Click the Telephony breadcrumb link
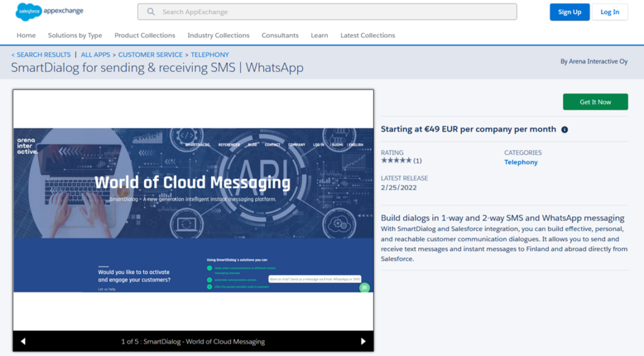 tap(210, 55)
